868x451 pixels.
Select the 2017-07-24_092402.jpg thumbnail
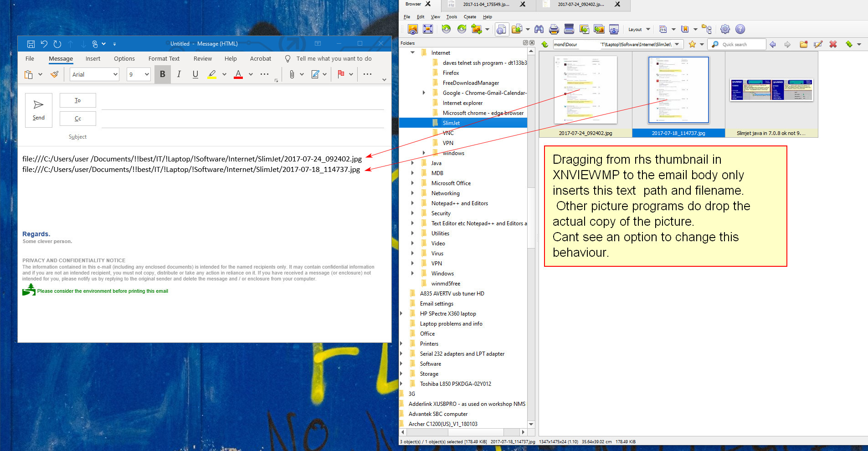click(586, 90)
